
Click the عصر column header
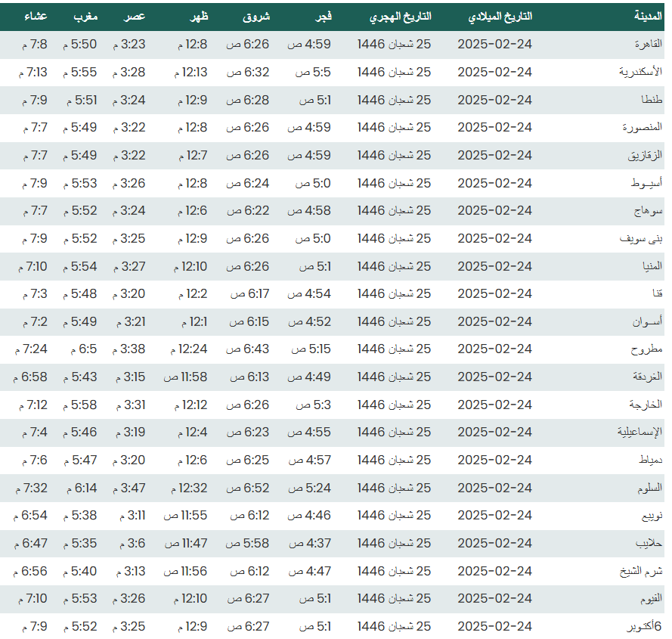(135, 17)
